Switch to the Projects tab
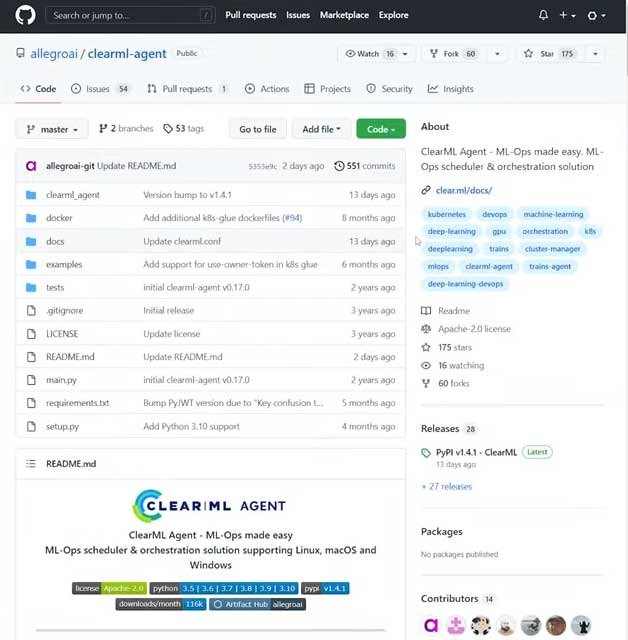This screenshot has height=640, width=628. pyautogui.click(x=328, y=89)
